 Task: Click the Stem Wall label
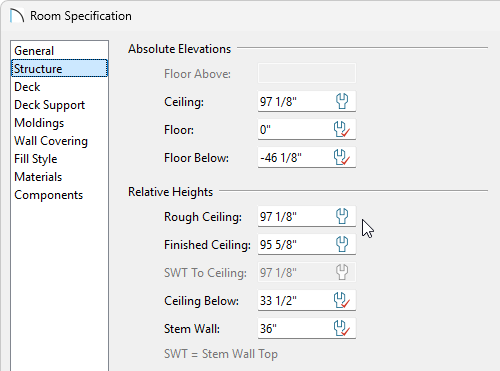point(192,329)
